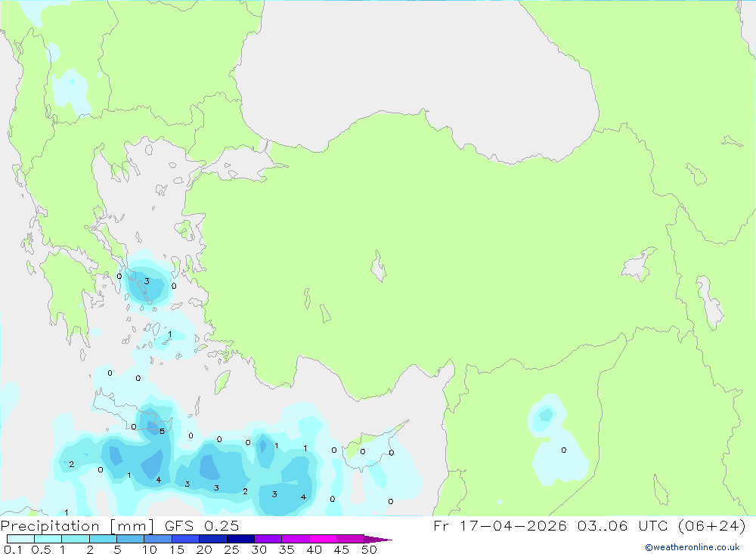
Task: Choose legend swatch between 15 and 20
Action: pos(186,539)
